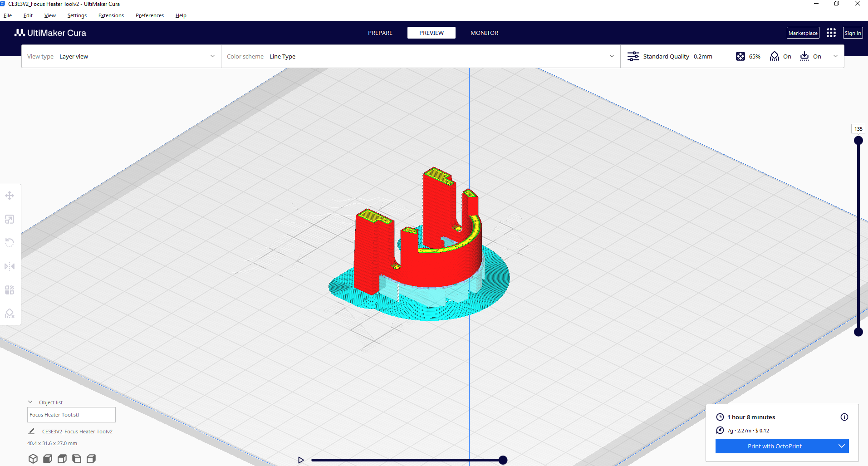Open the UltiMaker apps grid icon
This screenshot has width=868, height=466.
831,33
